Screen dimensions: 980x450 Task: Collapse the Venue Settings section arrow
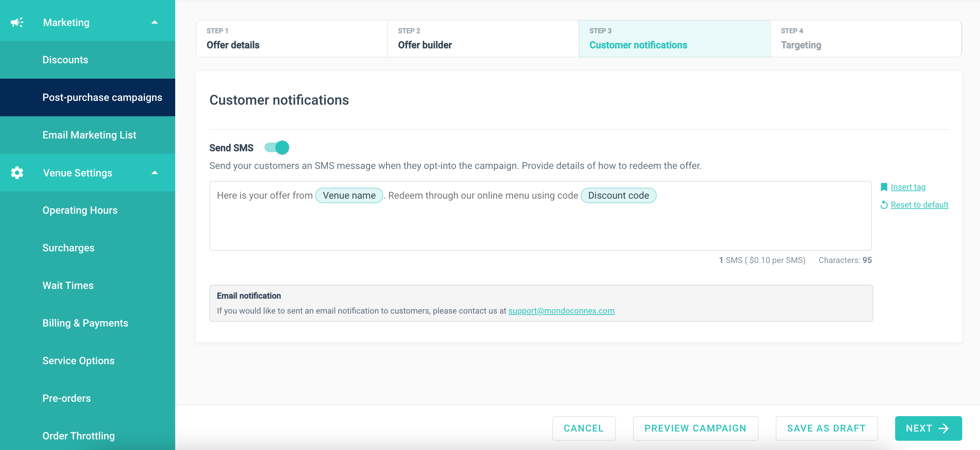coord(154,173)
